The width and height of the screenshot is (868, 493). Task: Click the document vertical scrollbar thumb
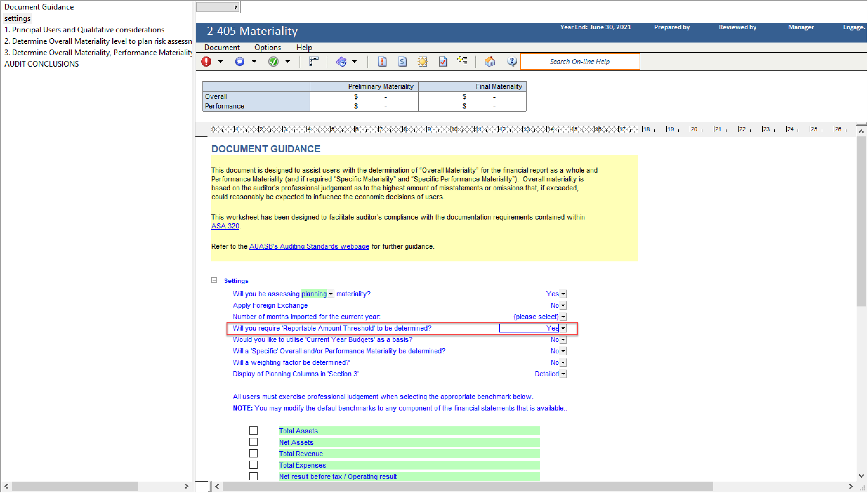861,222
